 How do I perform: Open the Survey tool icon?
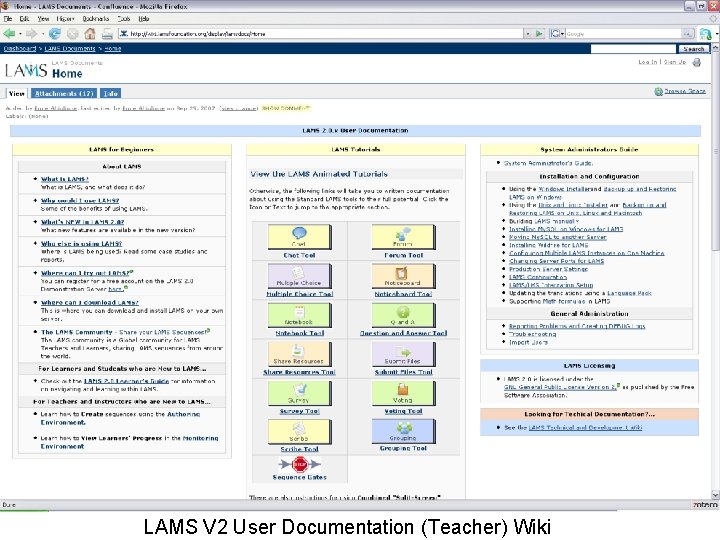[x=299, y=393]
